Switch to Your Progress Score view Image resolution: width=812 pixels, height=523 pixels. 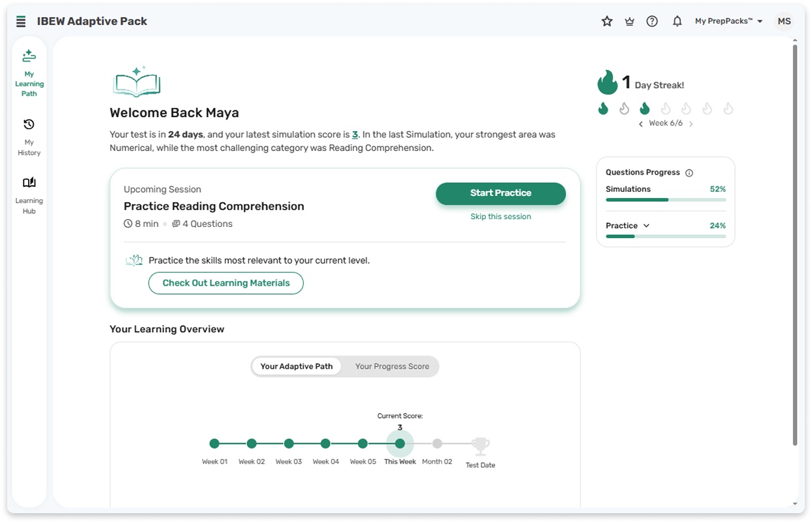(x=392, y=366)
